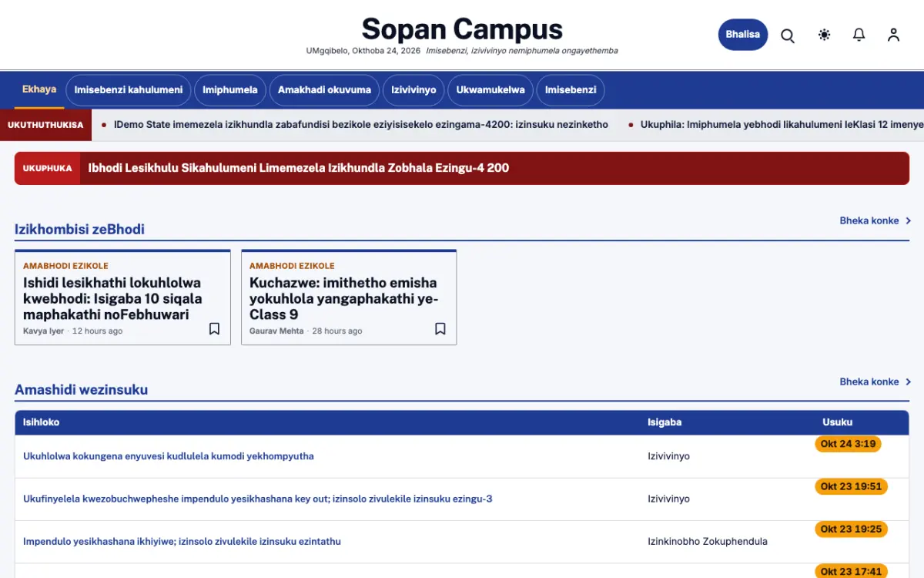Open Ukufinyelela kwezobuchwepheshe impendulo yesikhashana link
The width and height of the screenshot is (924, 578).
[x=258, y=499]
